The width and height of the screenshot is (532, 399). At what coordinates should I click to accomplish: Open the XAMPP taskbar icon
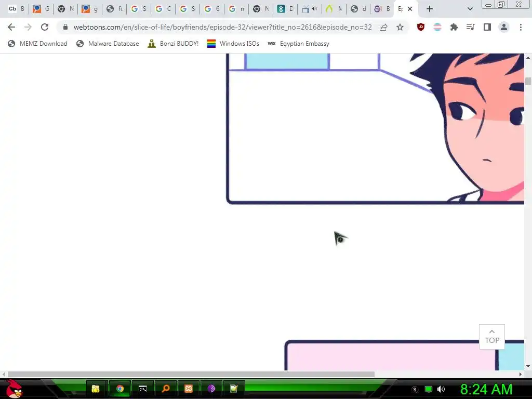pyautogui.click(x=189, y=389)
